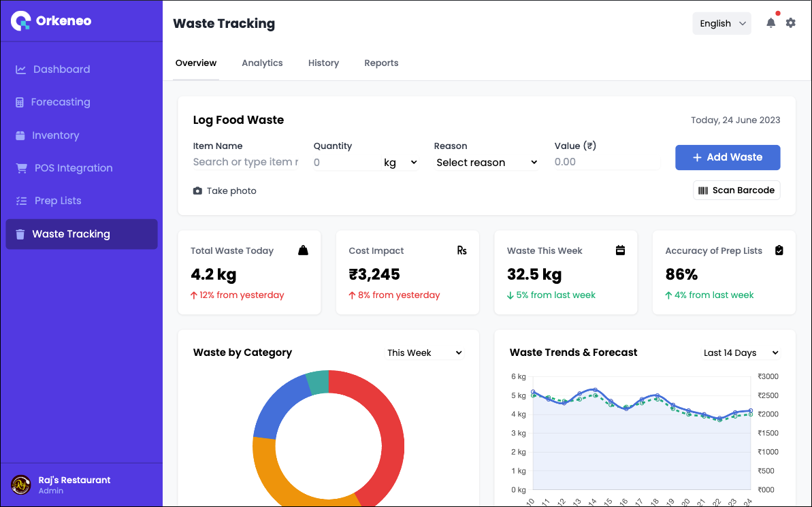Click the 4.2 kg value
Viewport: 812px width, 507px height.
[x=213, y=274]
